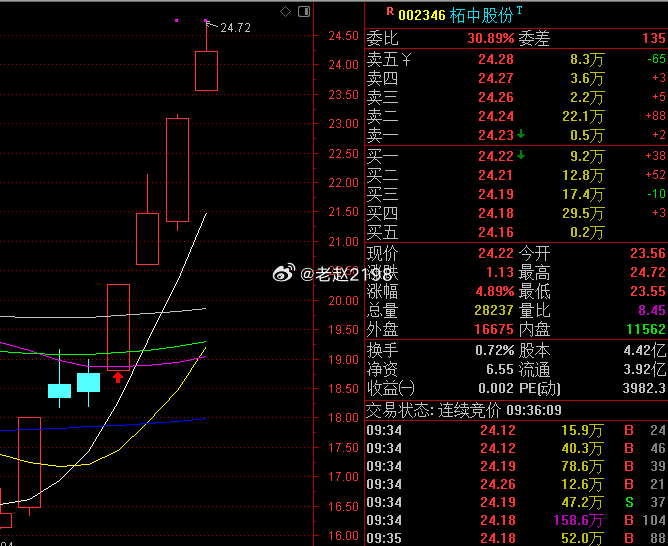Viewport: 668px width, 546px height.
Task: Click the 委比 value 30.89%
Action: [491, 38]
